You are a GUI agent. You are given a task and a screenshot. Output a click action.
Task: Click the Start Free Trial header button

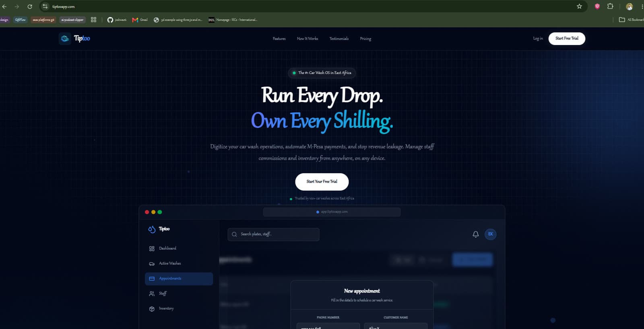tap(567, 39)
